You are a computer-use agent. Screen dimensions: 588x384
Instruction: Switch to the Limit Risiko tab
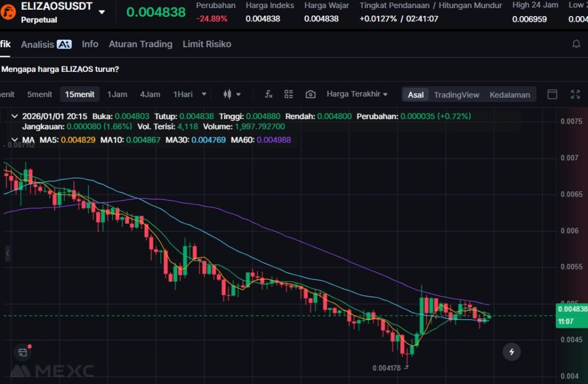(207, 44)
